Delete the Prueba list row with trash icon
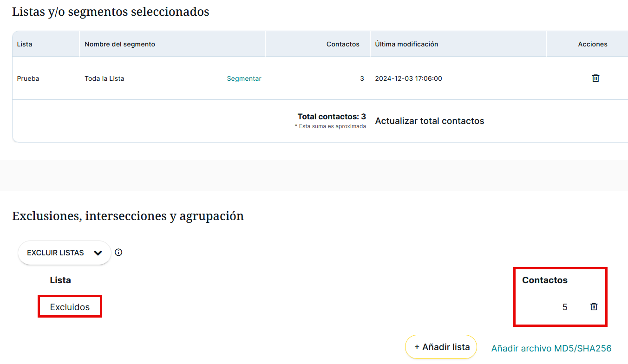This screenshot has width=628, height=364. tap(595, 78)
